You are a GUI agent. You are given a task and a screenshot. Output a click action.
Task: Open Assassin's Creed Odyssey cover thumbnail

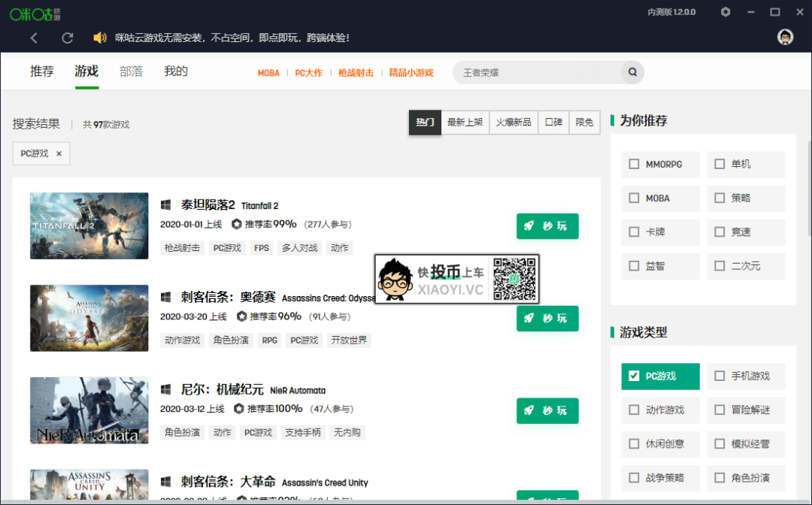click(x=89, y=318)
